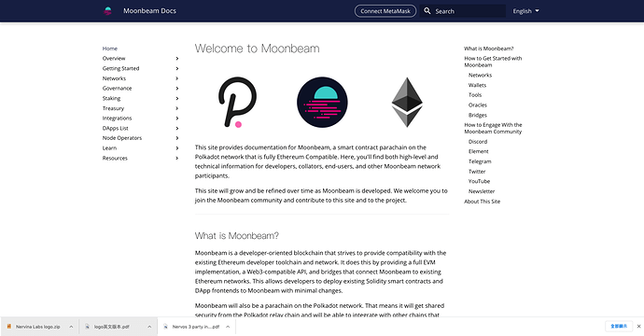Click the search magnifier icon
Viewport: 644px width, 336px height.
pyautogui.click(x=427, y=10)
